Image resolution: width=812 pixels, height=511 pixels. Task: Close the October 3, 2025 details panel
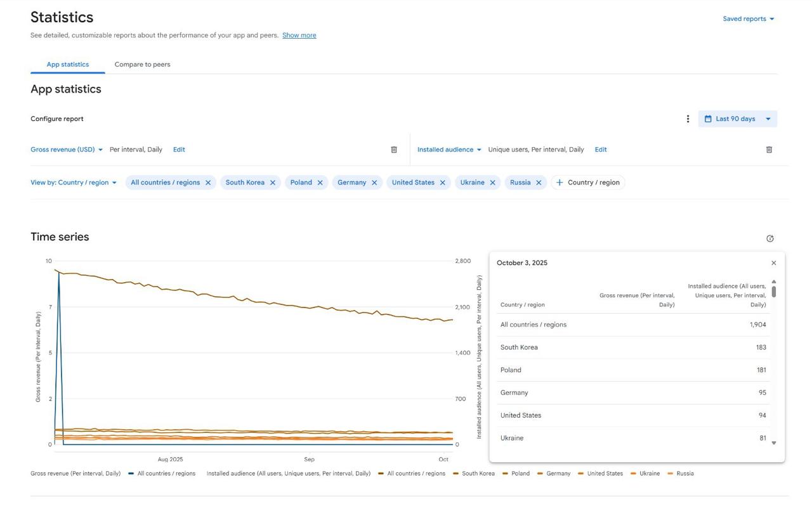point(773,263)
